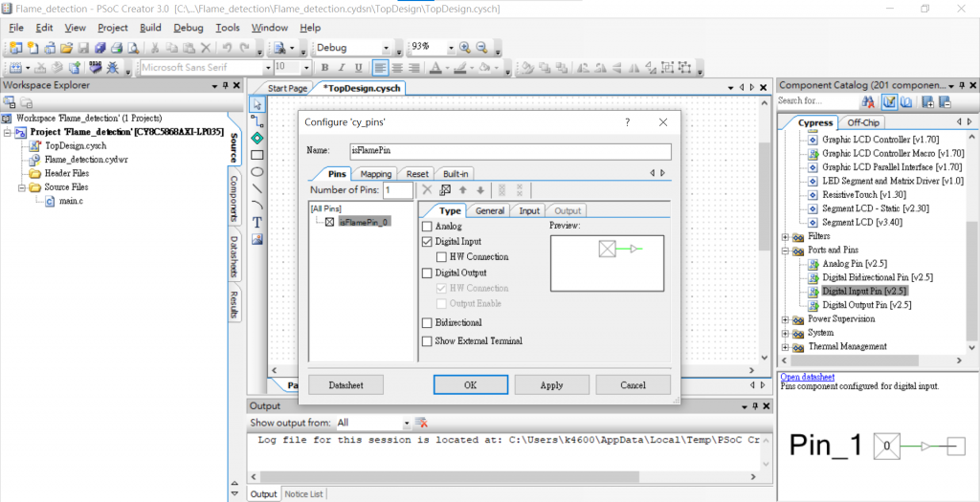Collapse the Source Files folder
This screenshot has height=502, width=980.
pyautogui.click(x=21, y=187)
